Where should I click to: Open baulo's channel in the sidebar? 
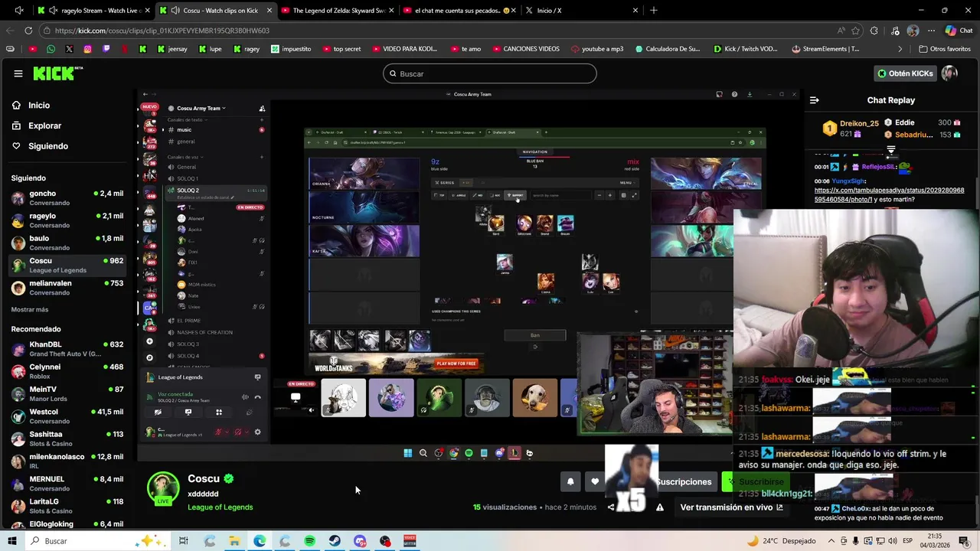[x=67, y=243]
